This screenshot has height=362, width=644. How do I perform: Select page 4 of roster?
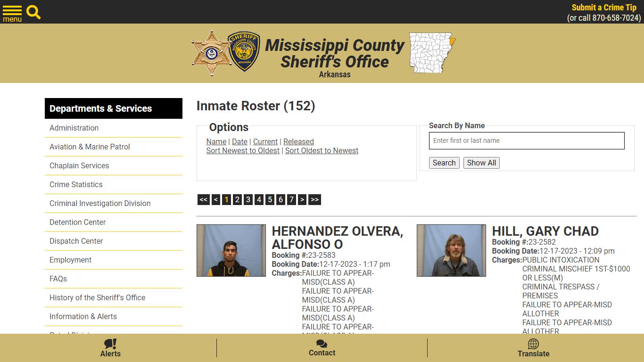click(259, 200)
